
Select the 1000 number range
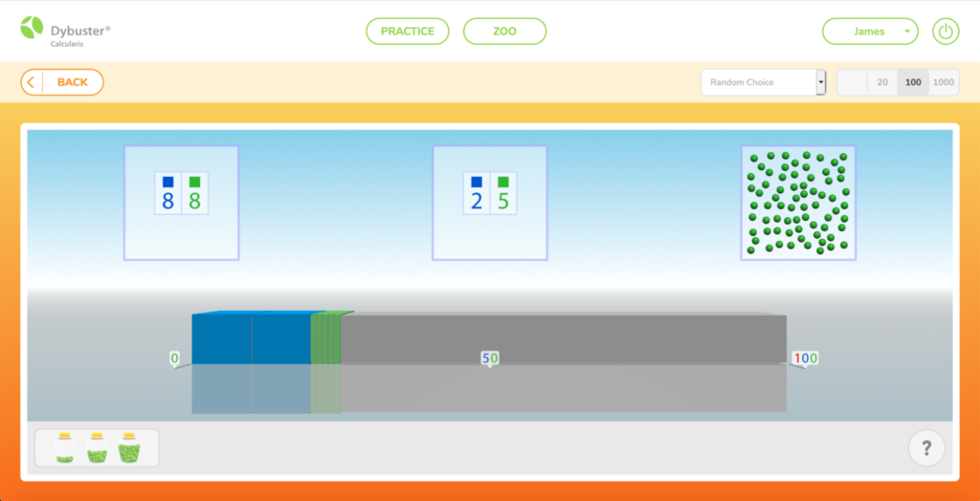tap(943, 82)
